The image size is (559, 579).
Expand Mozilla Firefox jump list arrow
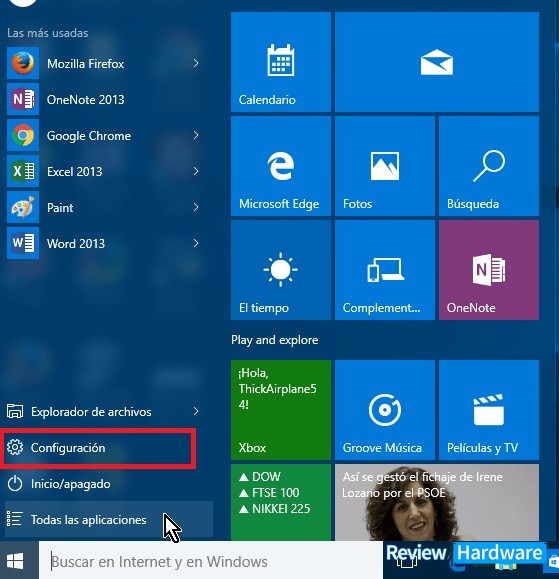196,63
